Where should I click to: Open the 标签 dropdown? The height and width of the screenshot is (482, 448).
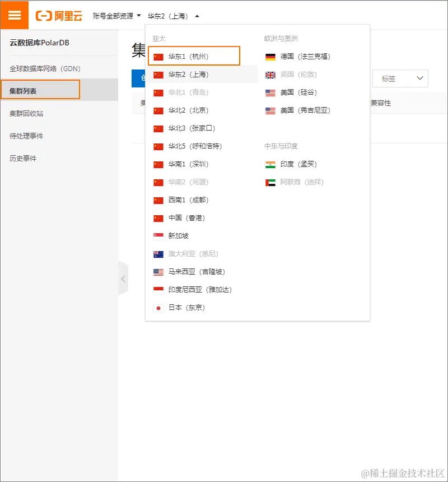[x=400, y=78]
